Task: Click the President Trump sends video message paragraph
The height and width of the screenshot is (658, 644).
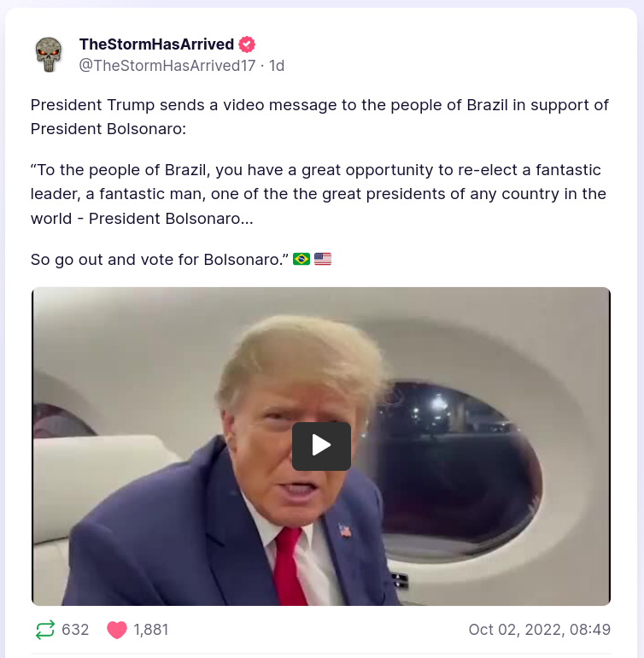Action: pos(319,117)
